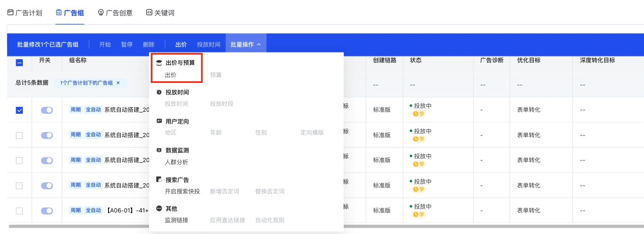Click the 投放时间 clock icon

[x=159, y=92]
